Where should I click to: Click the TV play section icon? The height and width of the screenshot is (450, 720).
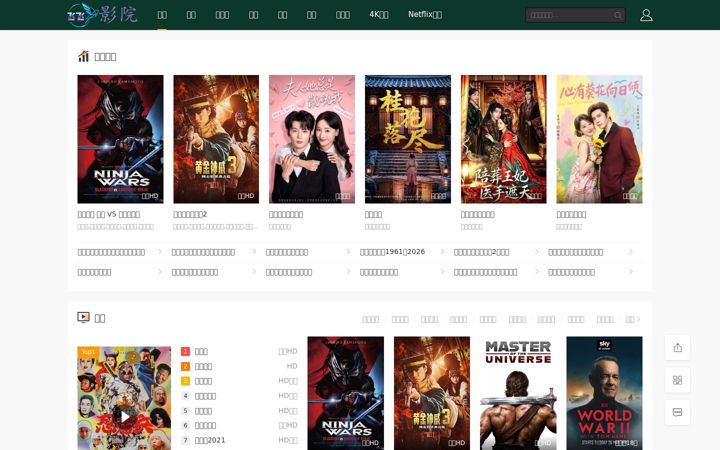83,317
